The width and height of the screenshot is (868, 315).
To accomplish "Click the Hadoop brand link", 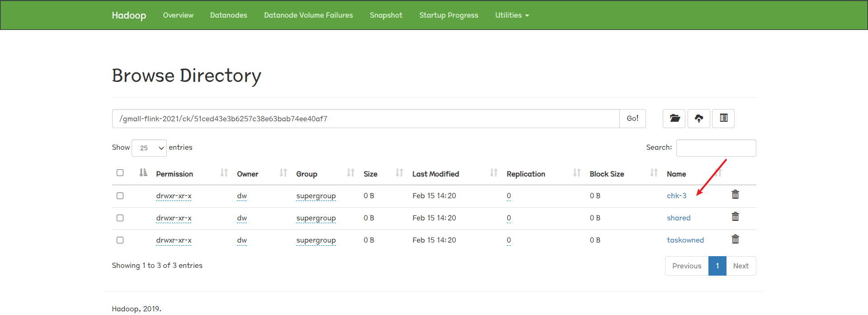I will click(129, 15).
